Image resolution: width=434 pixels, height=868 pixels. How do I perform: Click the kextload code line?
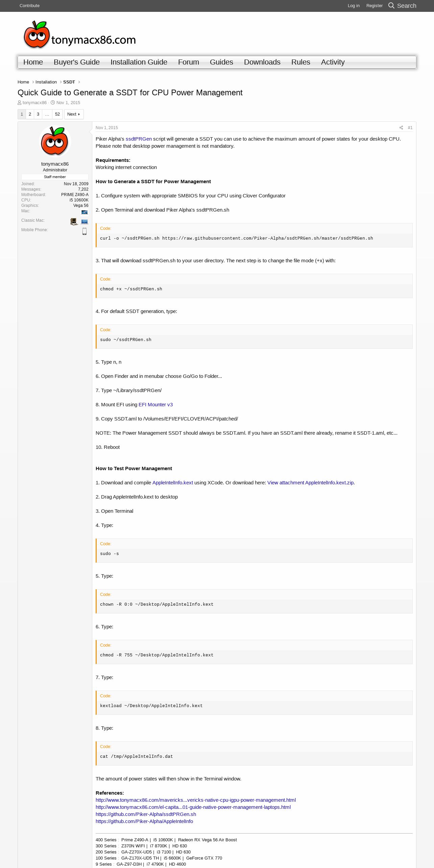(151, 706)
